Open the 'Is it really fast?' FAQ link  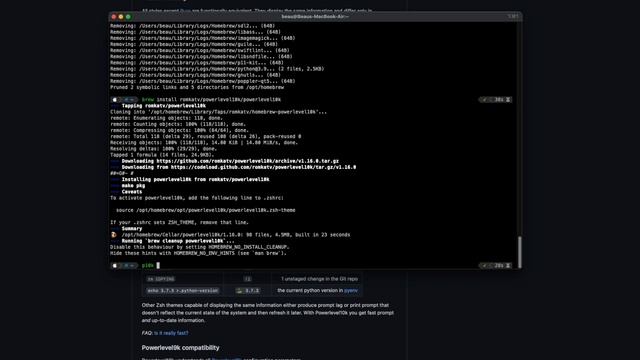click(171, 333)
